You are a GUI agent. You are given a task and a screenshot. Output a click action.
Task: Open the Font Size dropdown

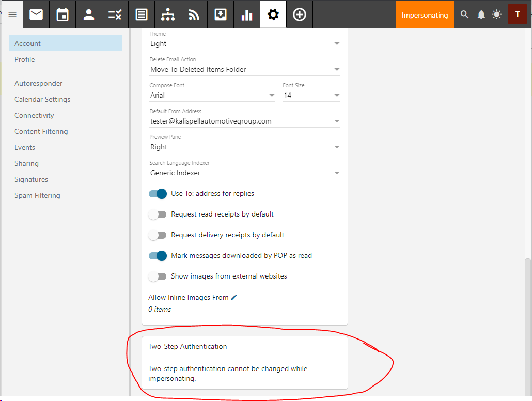pos(311,96)
